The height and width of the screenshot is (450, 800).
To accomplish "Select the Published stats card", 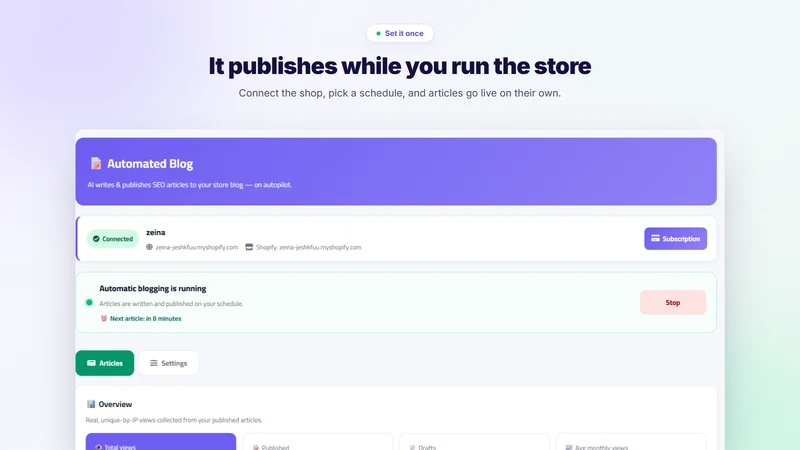I will pos(318,442).
